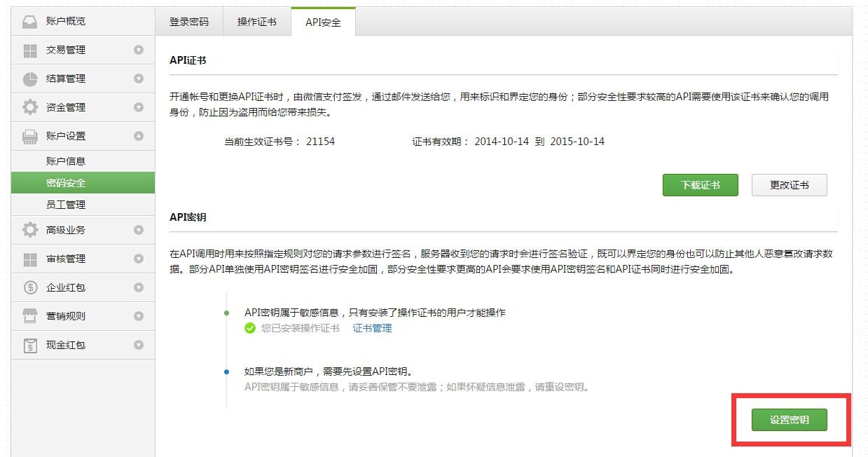Select the API安全 tab
The width and height of the screenshot is (868, 457).
coord(323,22)
